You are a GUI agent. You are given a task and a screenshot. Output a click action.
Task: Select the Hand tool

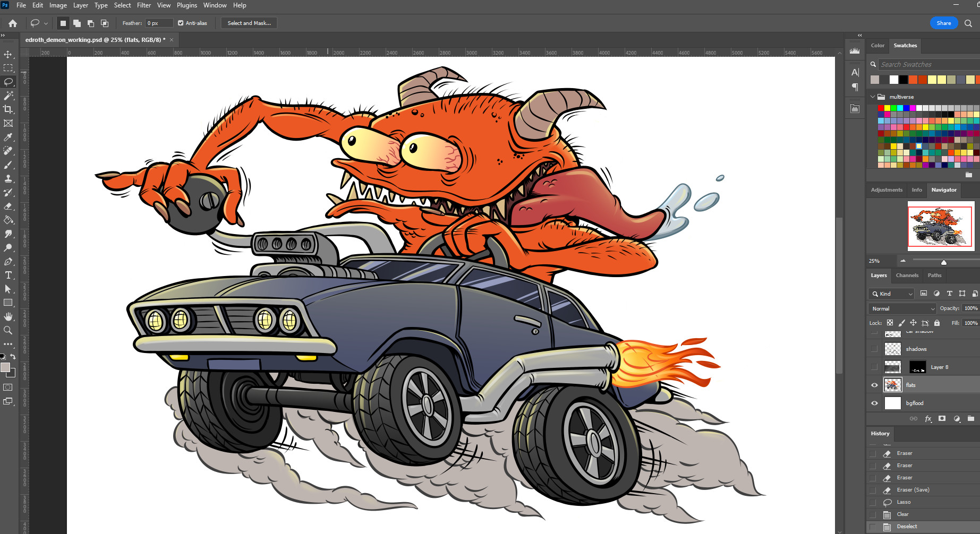pyautogui.click(x=8, y=316)
